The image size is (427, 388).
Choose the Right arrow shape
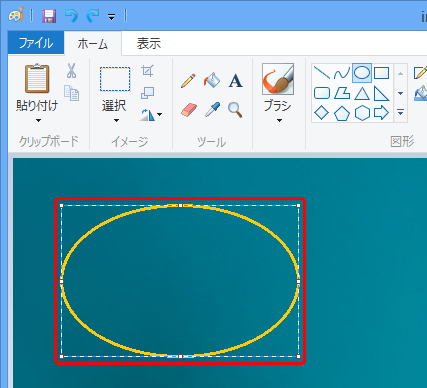pos(381,113)
